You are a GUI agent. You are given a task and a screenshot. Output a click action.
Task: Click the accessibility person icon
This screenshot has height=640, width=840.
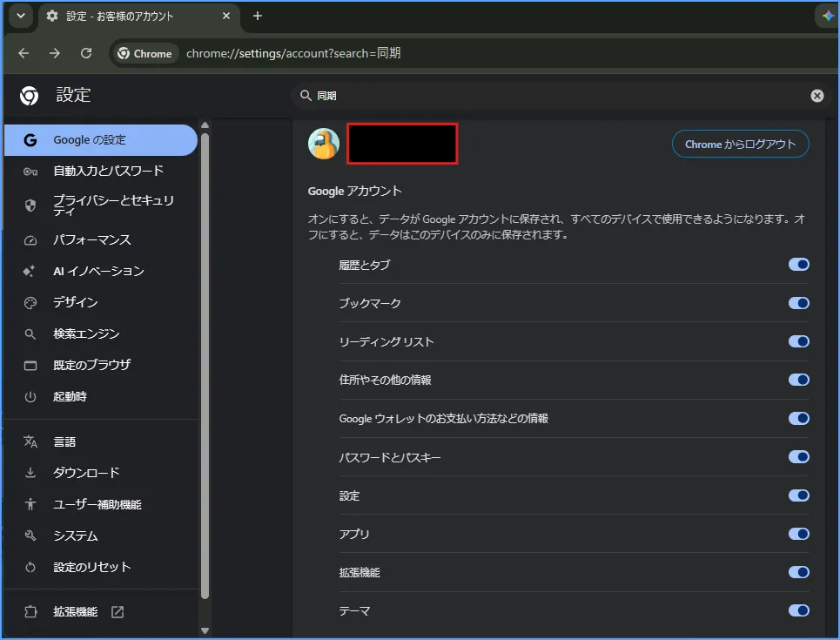click(30, 504)
